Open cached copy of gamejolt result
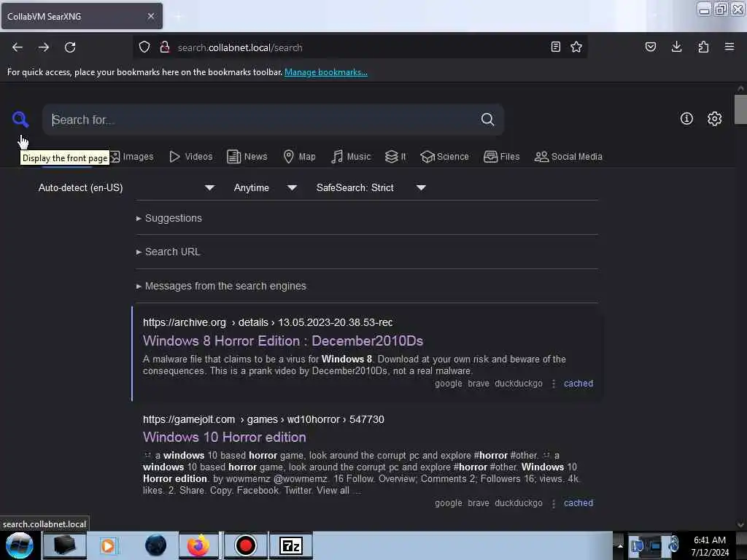Screen dimensions: 747x560 578,503
